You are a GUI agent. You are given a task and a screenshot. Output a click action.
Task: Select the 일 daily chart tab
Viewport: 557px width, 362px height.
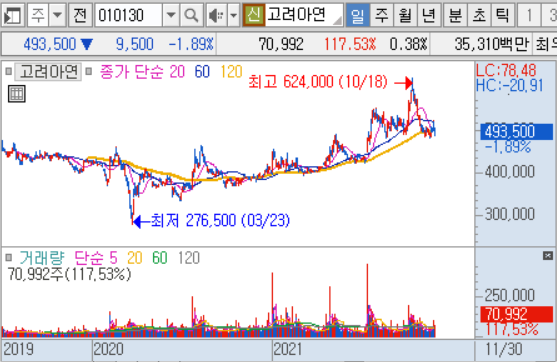pos(357,15)
